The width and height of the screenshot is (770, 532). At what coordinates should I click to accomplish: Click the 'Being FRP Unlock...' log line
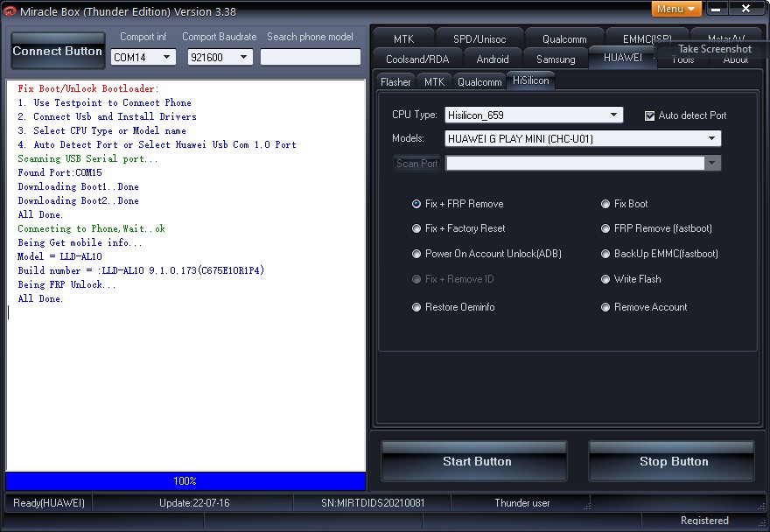coord(66,284)
